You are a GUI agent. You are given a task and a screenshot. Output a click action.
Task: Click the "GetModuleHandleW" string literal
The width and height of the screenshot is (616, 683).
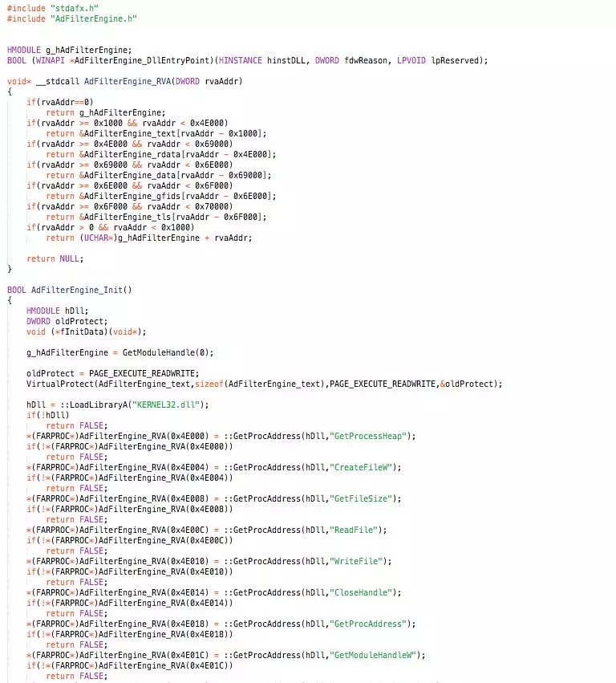click(375, 655)
